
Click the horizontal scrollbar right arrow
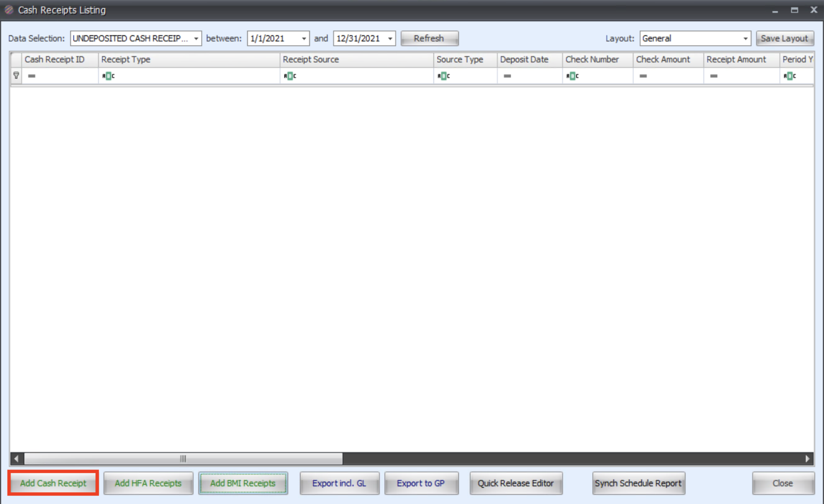pos(808,459)
